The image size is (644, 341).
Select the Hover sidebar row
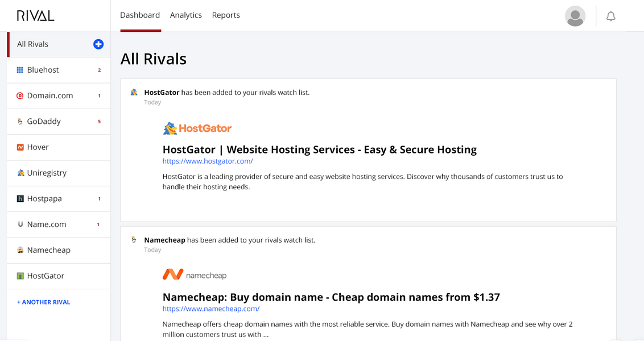(59, 147)
